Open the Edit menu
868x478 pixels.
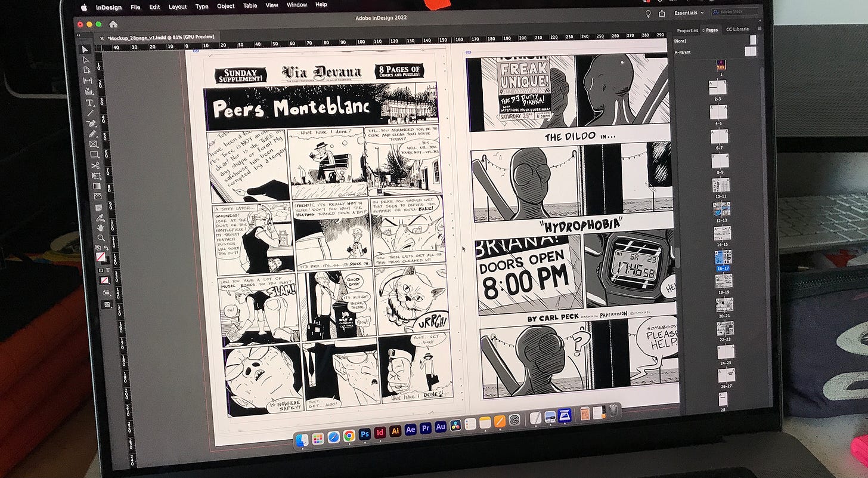pos(154,7)
